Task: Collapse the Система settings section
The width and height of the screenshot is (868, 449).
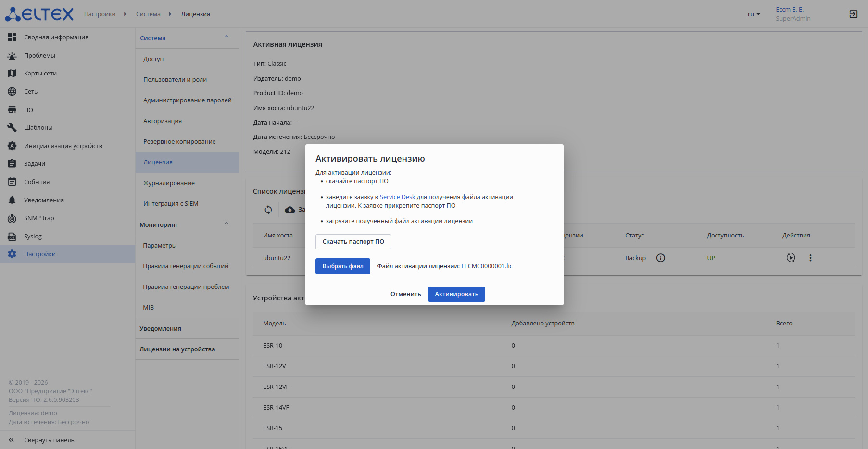Action: tap(226, 37)
